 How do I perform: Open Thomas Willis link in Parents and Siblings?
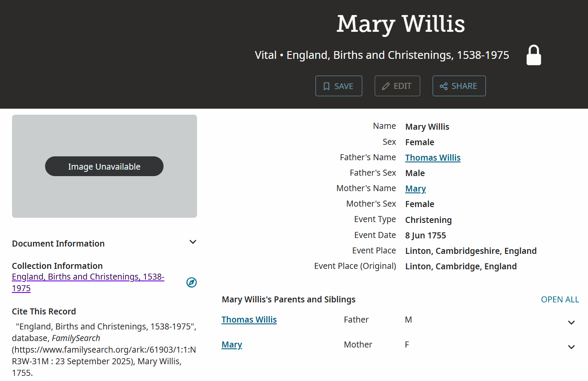pyautogui.click(x=249, y=320)
